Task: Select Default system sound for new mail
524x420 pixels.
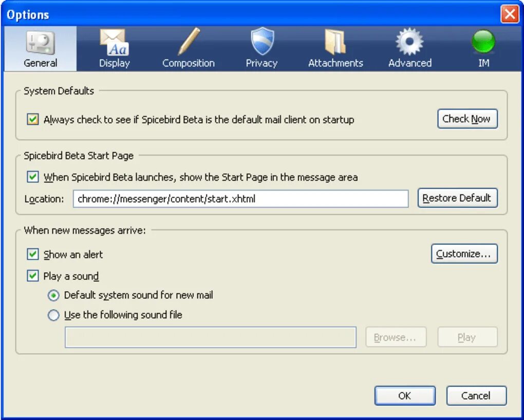Action: point(53,295)
